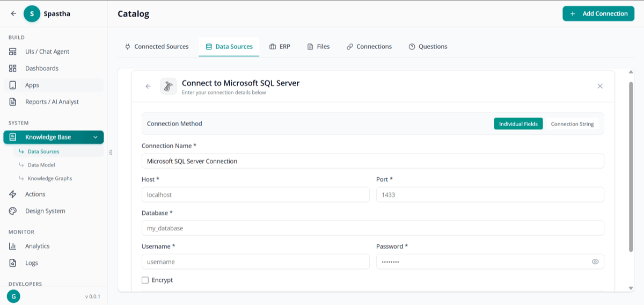Click the Actions lightning bolt icon
The image size is (644, 305).
13,194
